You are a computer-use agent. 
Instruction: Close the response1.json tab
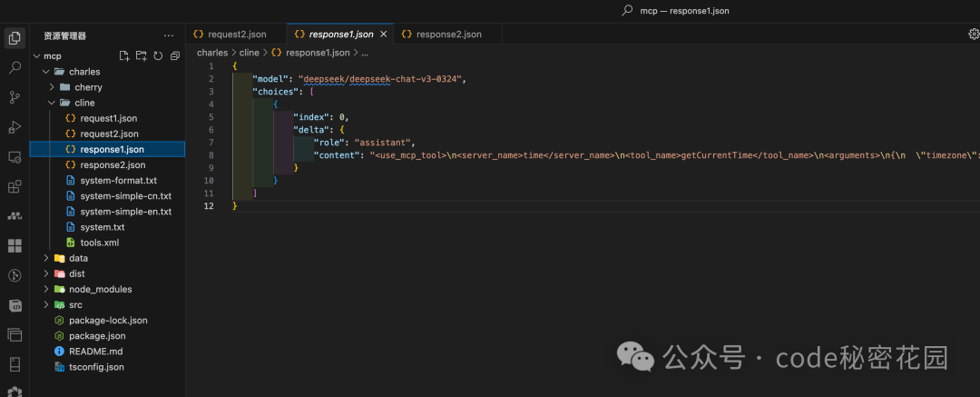pyautogui.click(x=384, y=35)
